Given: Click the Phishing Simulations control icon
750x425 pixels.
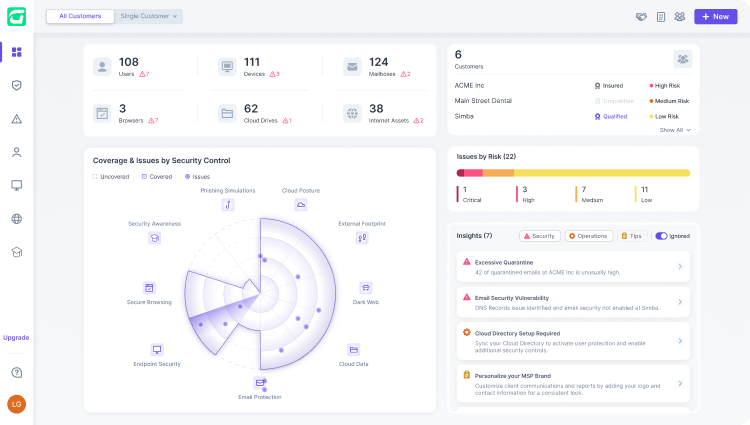Looking at the screenshot, I should tap(228, 205).
